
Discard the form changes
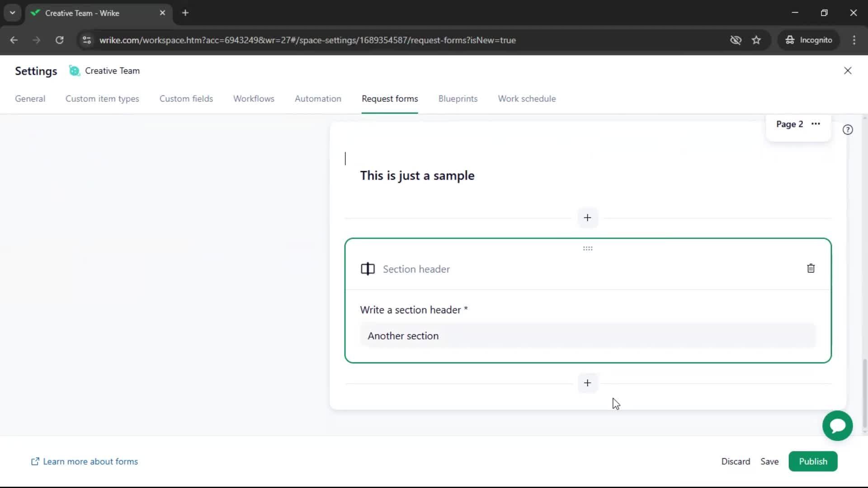[736, 461]
